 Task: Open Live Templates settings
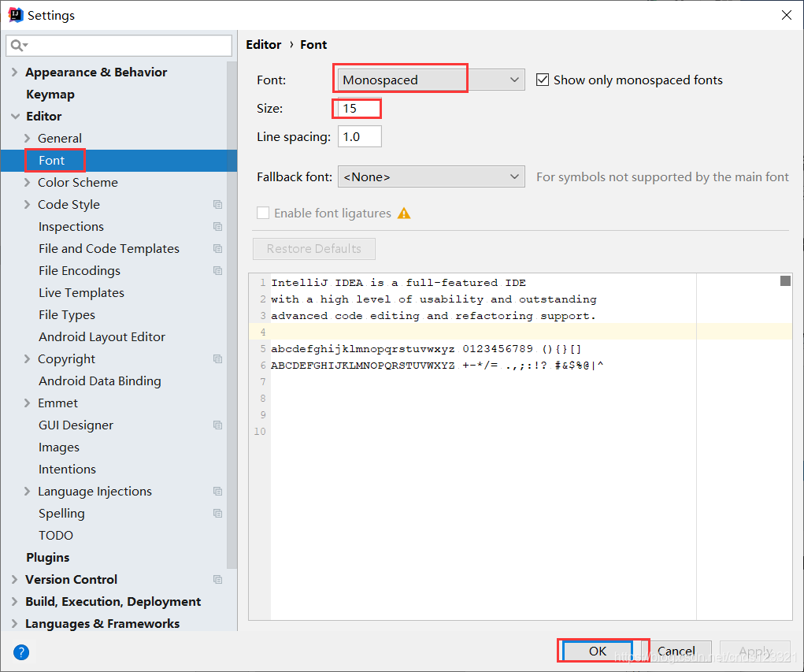81,292
